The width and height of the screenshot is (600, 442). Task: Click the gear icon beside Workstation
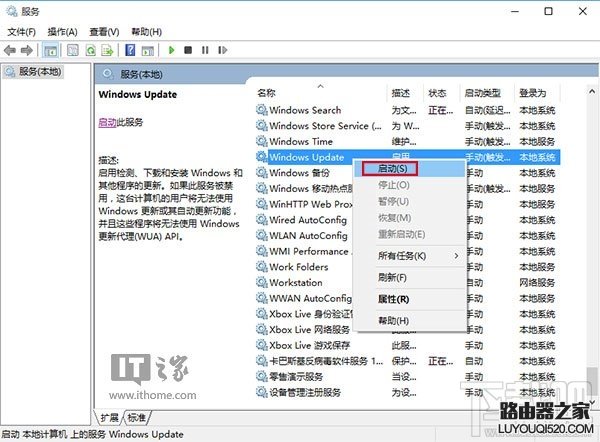262,283
